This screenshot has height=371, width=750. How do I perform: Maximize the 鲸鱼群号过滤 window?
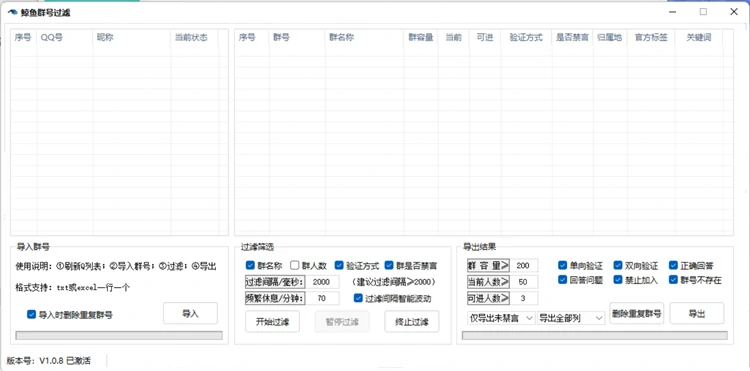click(703, 12)
